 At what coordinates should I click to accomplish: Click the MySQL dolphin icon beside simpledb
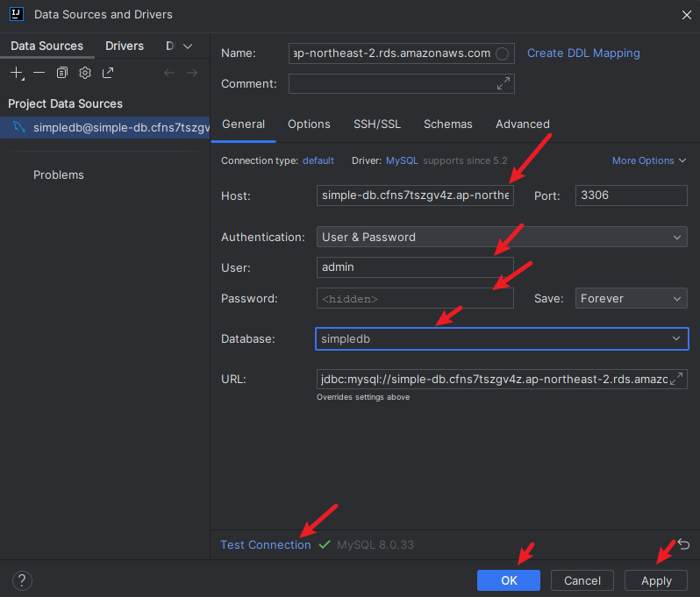pos(18,127)
